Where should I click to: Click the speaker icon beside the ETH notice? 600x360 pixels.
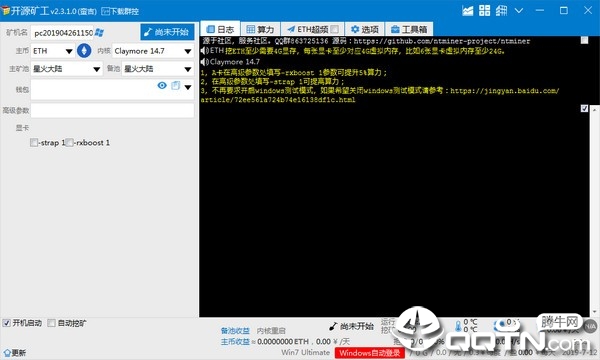[x=205, y=50]
